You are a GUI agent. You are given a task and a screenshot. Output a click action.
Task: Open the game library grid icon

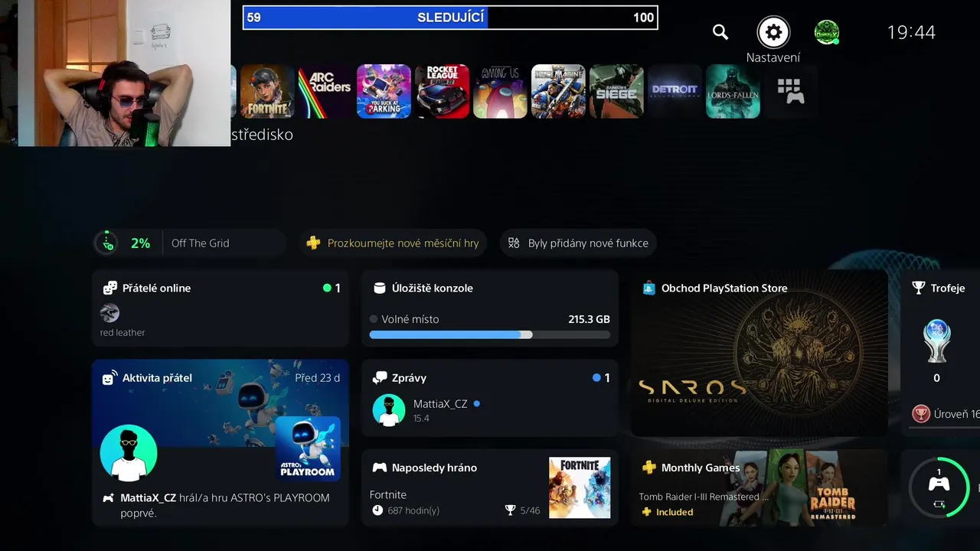[x=790, y=91]
